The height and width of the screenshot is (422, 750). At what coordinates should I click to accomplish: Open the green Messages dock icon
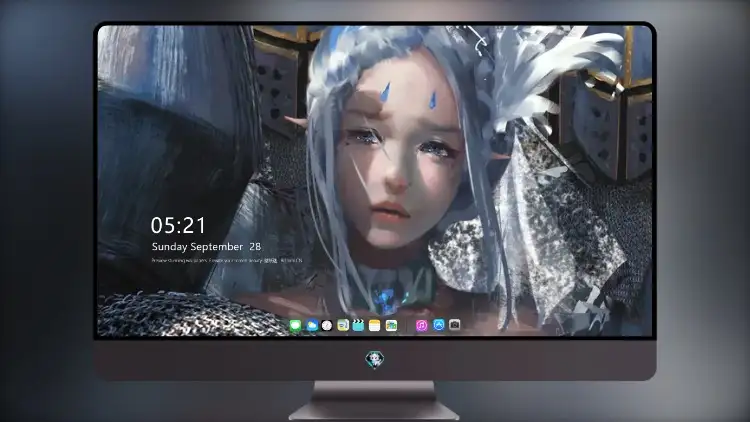296,326
